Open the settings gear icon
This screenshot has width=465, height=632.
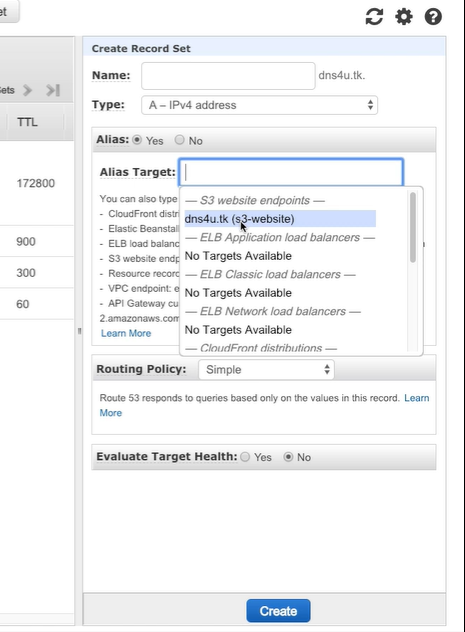(x=404, y=17)
